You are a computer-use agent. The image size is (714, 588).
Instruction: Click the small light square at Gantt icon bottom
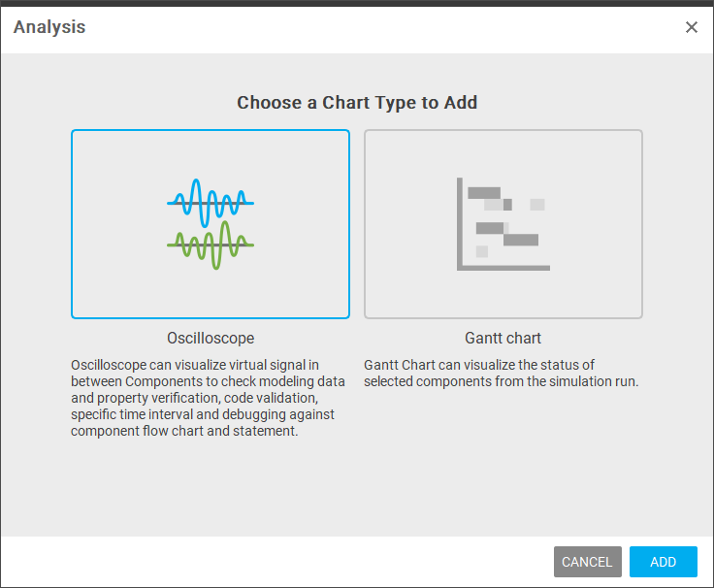pyautogui.click(x=482, y=251)
